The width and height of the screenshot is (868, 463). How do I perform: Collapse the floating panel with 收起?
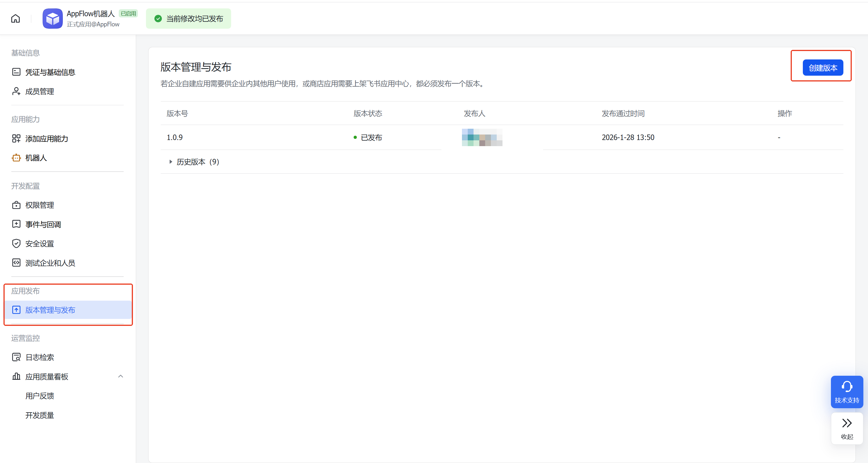pos(847,428)
